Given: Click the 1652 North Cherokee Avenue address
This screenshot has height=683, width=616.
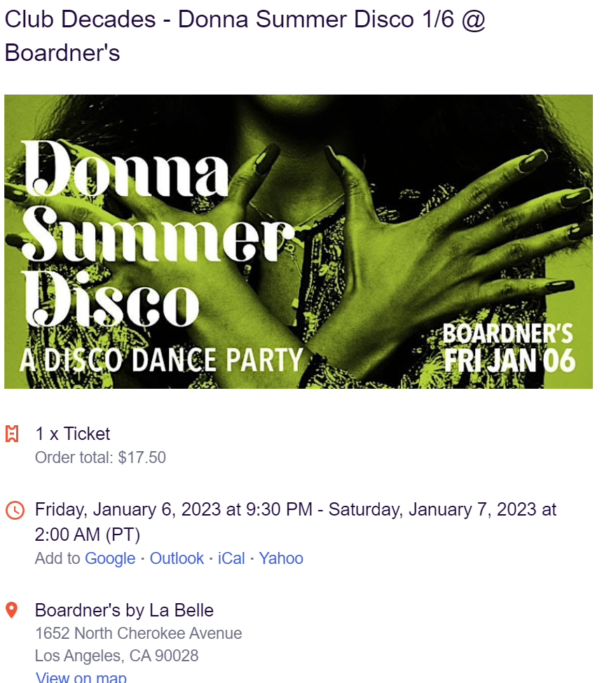Looking at the screenshot, I should [138, 634].
